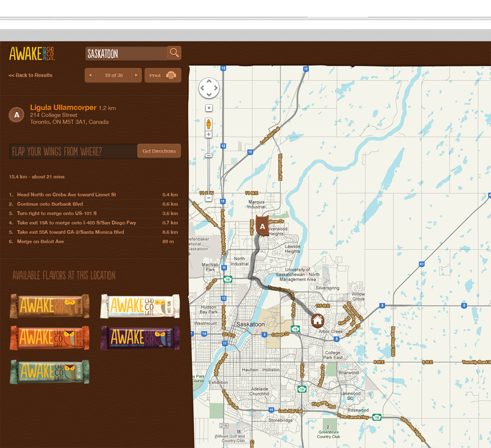Pan the map down with arrow control
Image resolution: width=491 pixels, height=448 pixels.
[x=209, y=94]
